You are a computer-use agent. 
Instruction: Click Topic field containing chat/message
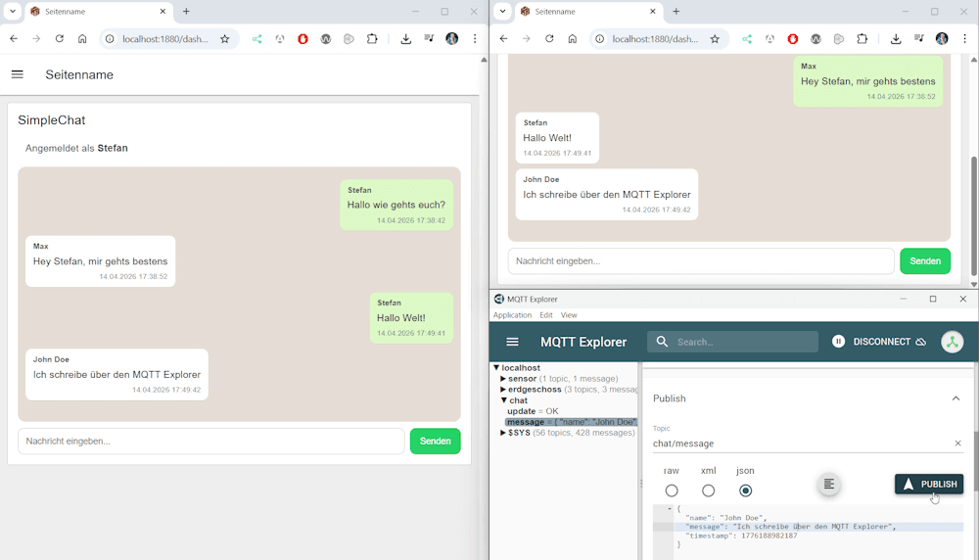[x=801, y=443]
